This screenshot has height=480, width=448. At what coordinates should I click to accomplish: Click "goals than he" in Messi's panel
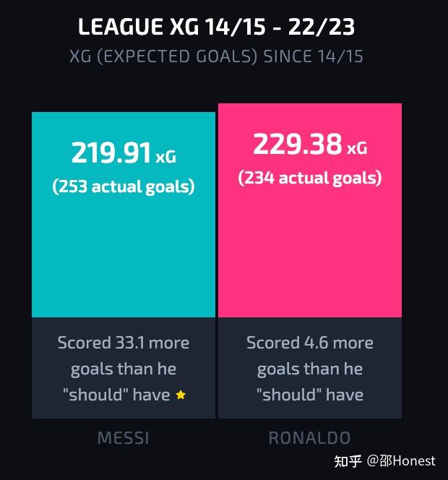coord(124,369)
